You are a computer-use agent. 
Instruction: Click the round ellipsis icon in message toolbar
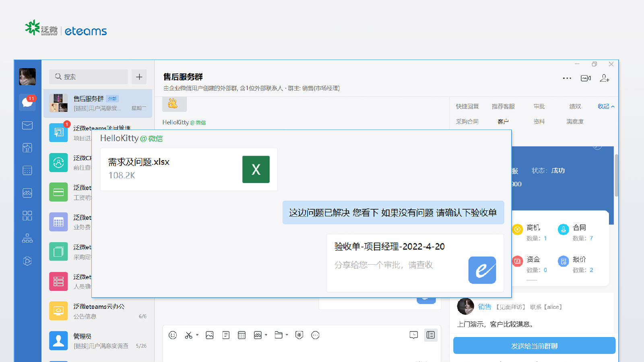click(315, 335)
